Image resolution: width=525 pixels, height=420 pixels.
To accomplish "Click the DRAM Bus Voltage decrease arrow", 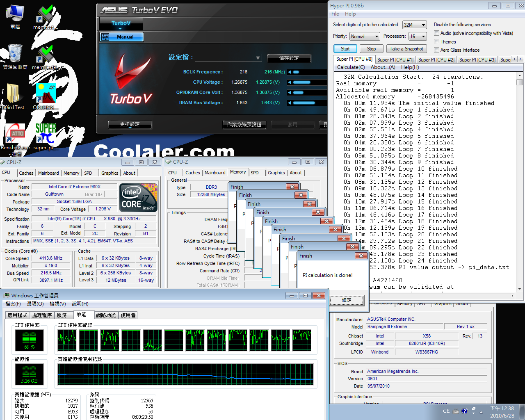I will 290,103.
